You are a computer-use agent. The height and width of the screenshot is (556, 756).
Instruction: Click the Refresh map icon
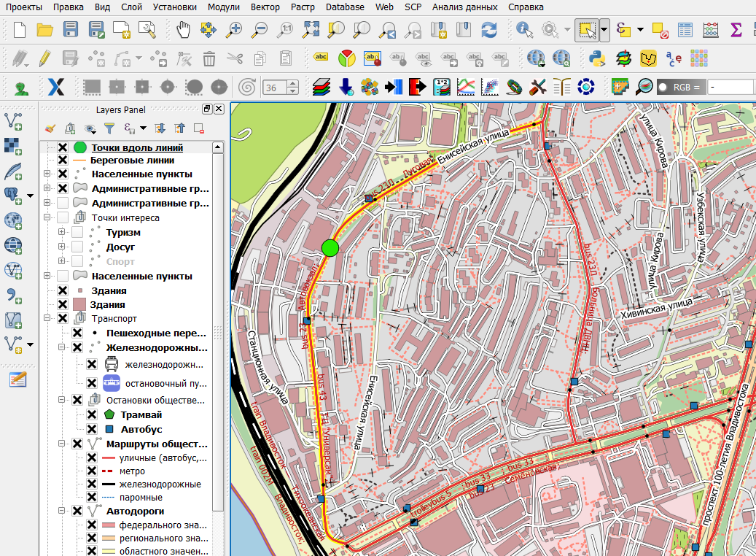tap(489, 30)
